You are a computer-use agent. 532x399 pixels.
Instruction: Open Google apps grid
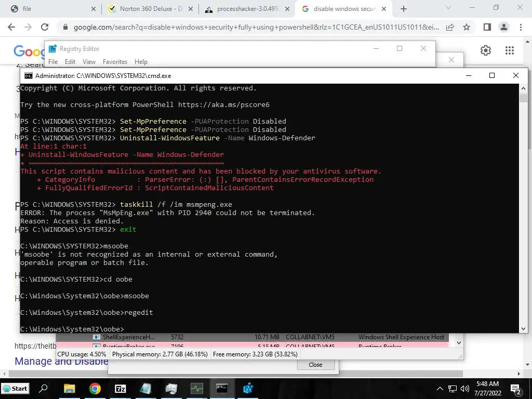(x=510, y=50)
